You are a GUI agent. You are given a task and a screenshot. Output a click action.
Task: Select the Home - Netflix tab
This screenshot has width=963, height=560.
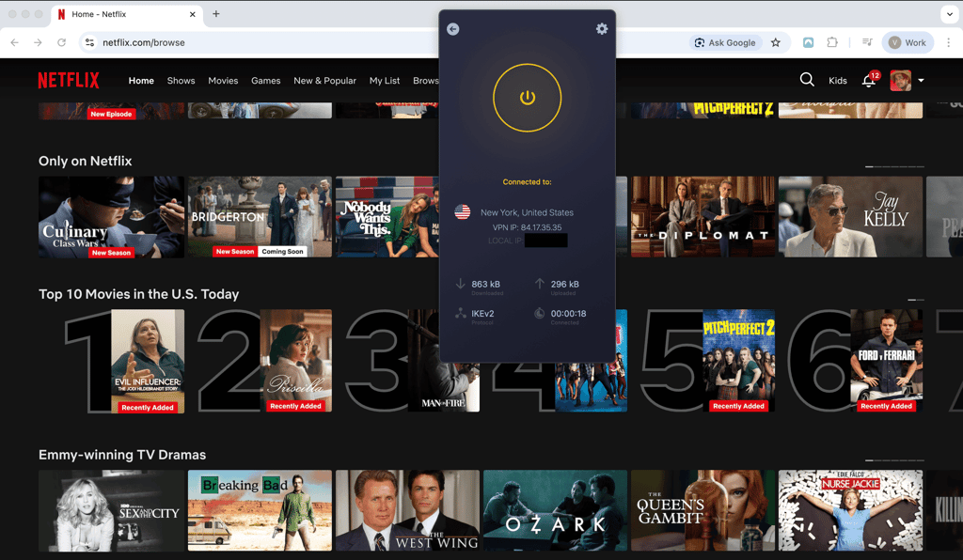127,14
